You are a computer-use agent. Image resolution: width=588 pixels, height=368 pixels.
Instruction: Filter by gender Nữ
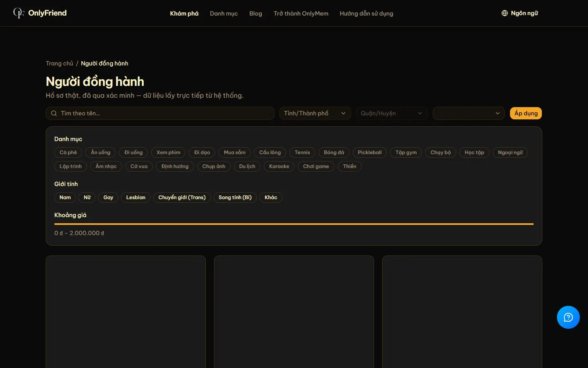pos(87,197)
